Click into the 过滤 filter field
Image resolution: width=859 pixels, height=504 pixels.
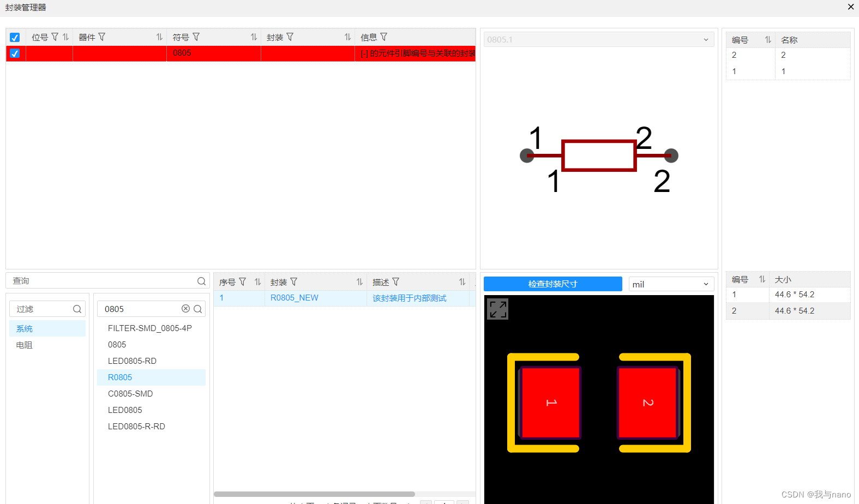pos(47,309)
